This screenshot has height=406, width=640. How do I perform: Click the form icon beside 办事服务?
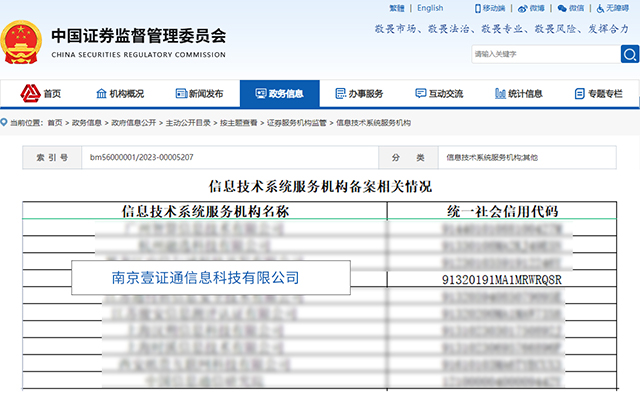coord(340,93)
